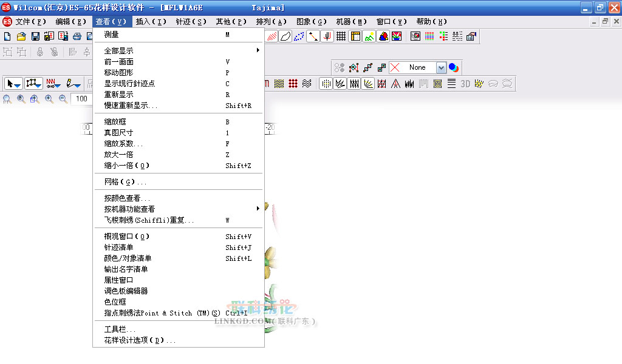Click the Print icon in toolbar
622x364 pixels.
click(77, 36)
